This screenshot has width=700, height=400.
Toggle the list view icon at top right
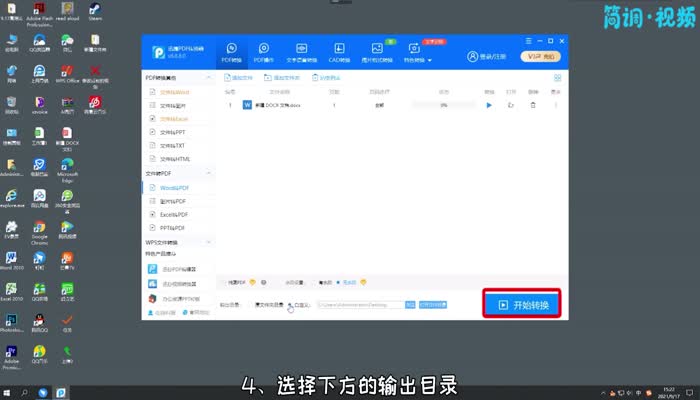[x=558, y=77]
